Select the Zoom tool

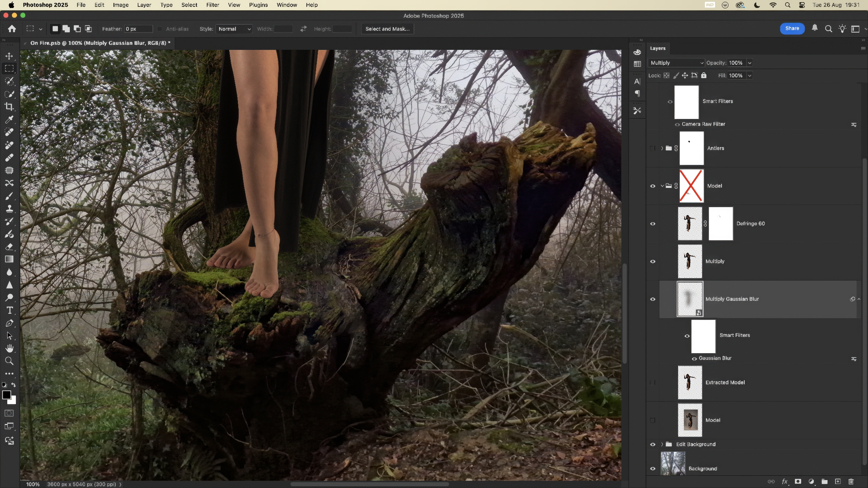point(9,361)
